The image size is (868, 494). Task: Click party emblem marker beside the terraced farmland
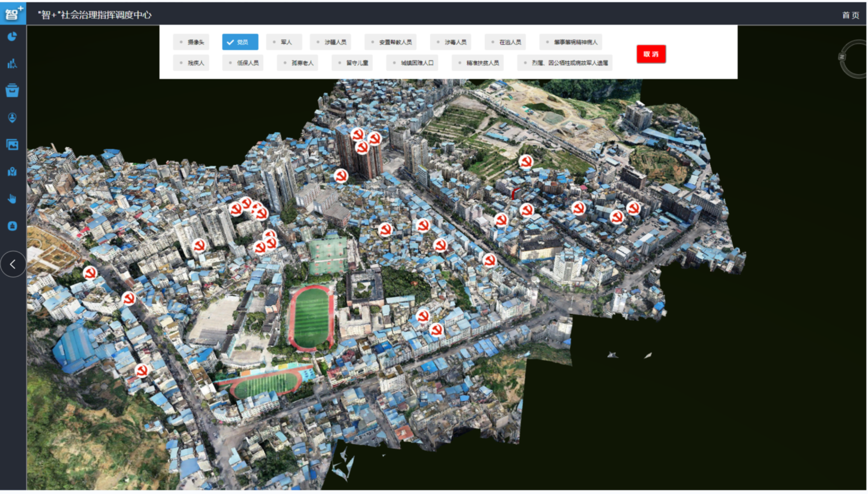pyautogui.click(x=526, y=162)
